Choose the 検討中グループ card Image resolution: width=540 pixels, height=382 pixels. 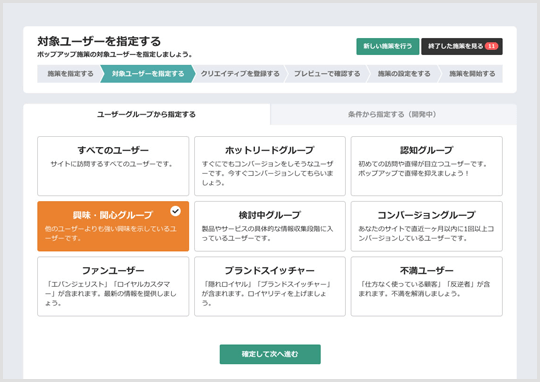[270, 226]
